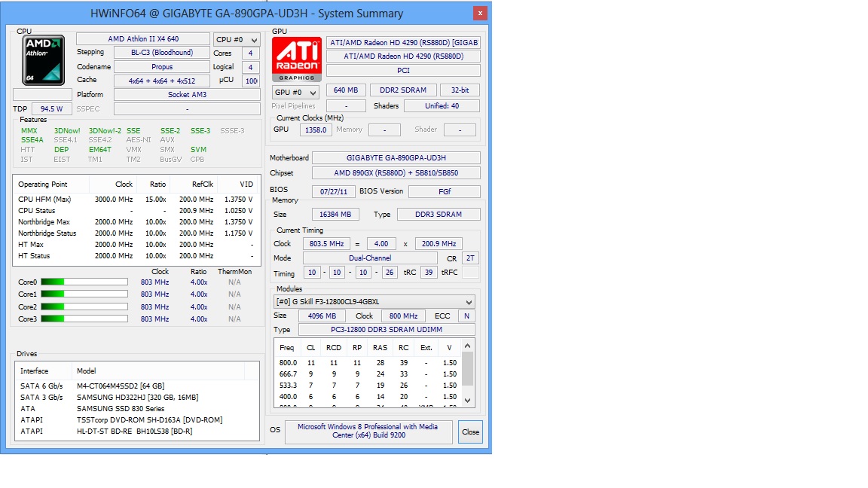The image size is (868, 488).
Task: Click the Memory Size 16384 MB field
Action: tap(335, 214)
